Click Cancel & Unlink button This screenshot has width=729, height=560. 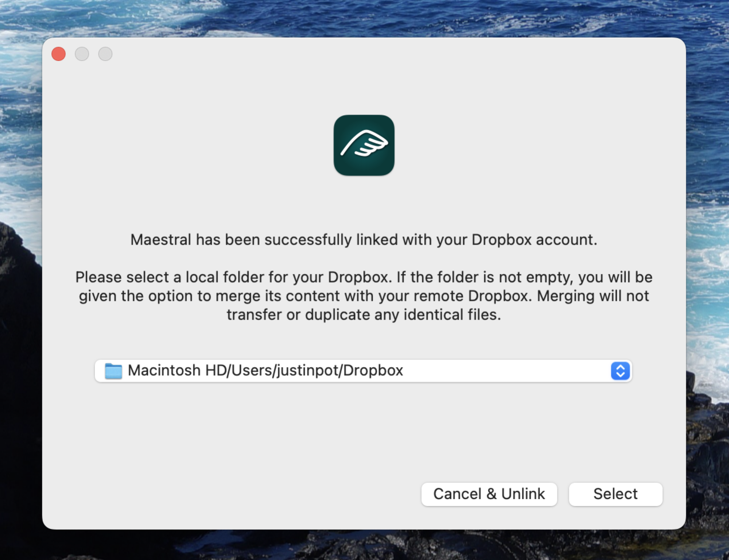489,494
